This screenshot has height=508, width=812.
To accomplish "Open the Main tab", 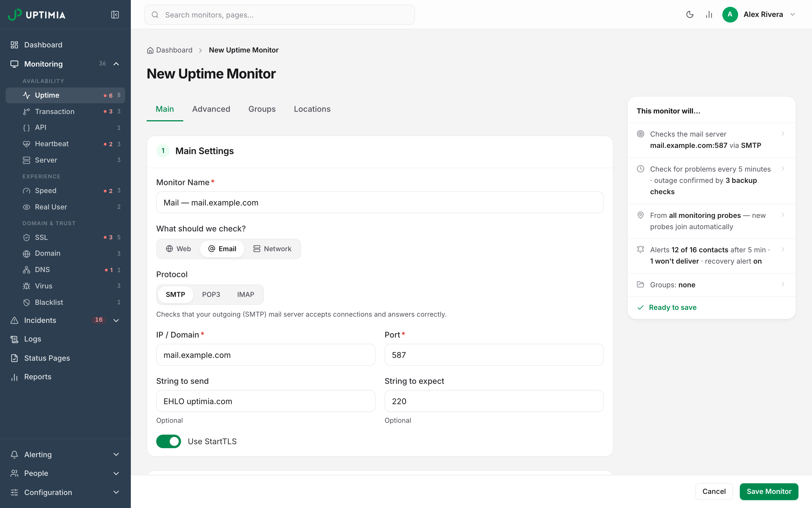I will (165, 109).
